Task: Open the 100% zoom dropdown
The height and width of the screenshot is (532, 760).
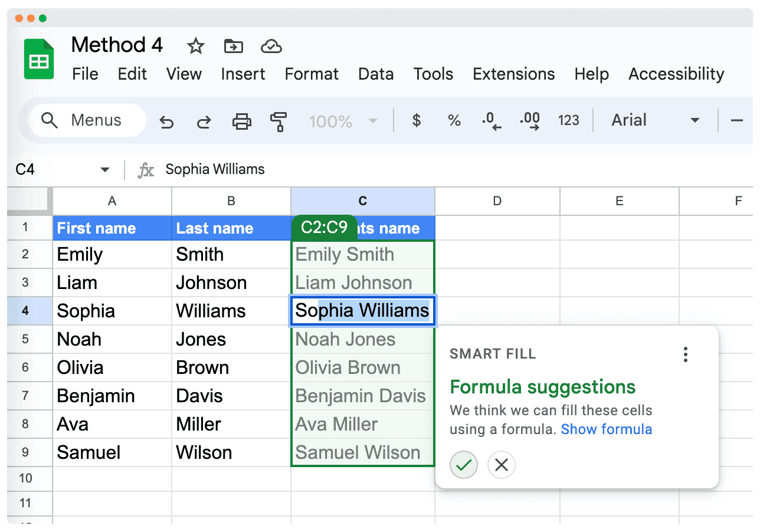Action: [343, 121]
